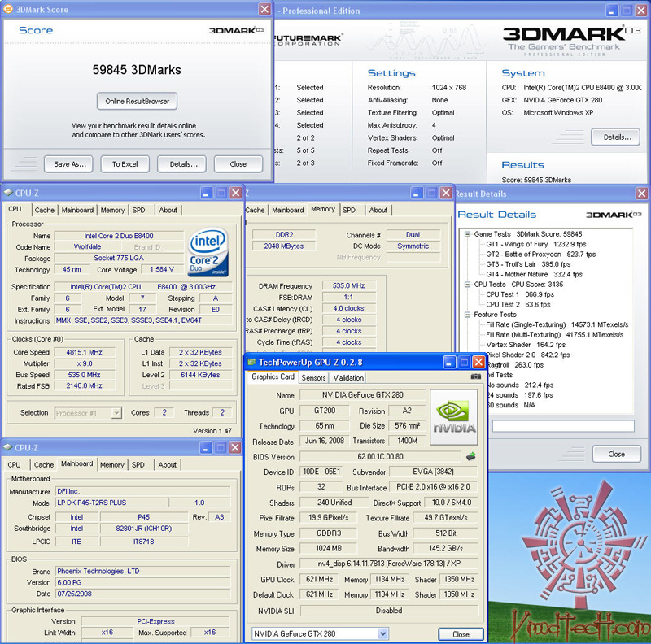Minimize the GPU-Z window
The height and width of the screenshot is (644, 651).
[x=449, y=363]
